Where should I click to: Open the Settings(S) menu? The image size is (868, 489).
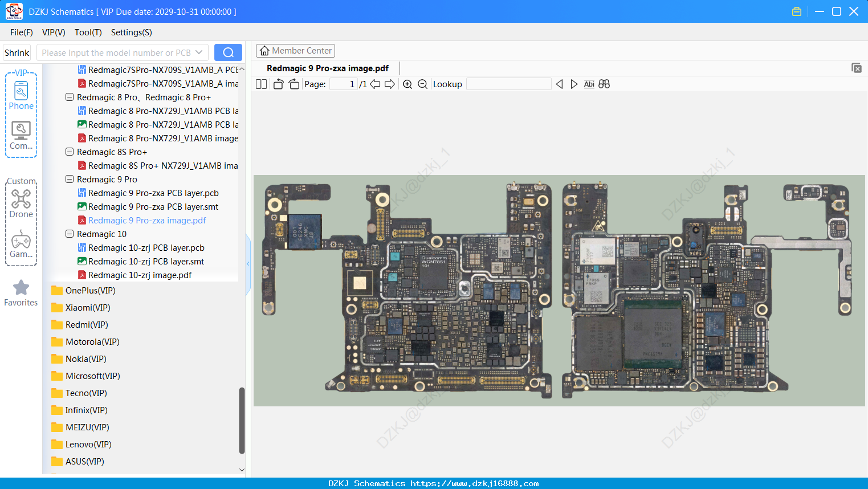point(132,32)
